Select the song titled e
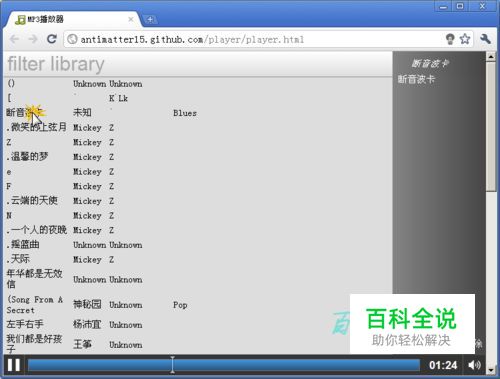The image size is (500, 379). pyautogui.click(x=9, y=172)
